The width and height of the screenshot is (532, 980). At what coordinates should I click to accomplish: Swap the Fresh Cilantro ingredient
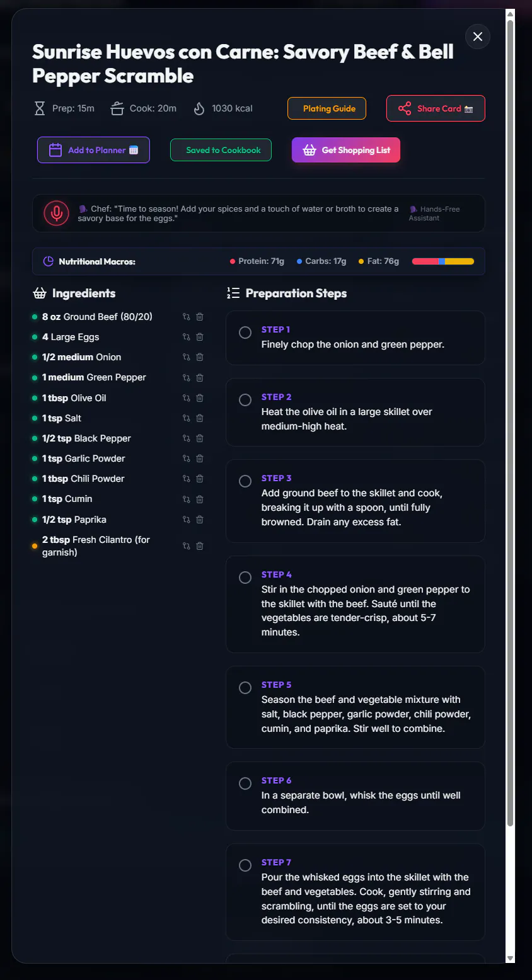[x=186, y=546]
